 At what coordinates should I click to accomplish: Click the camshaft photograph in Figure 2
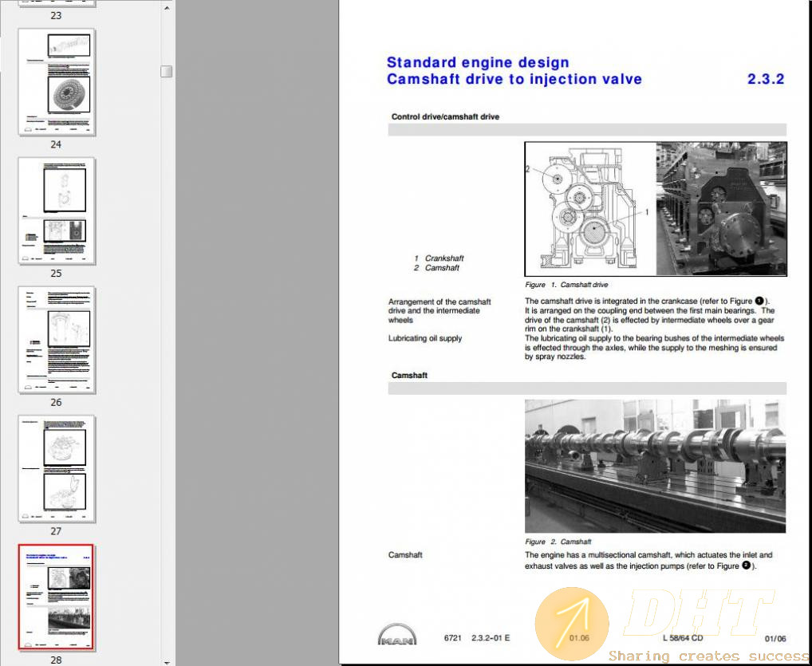[x=655, y=466]
